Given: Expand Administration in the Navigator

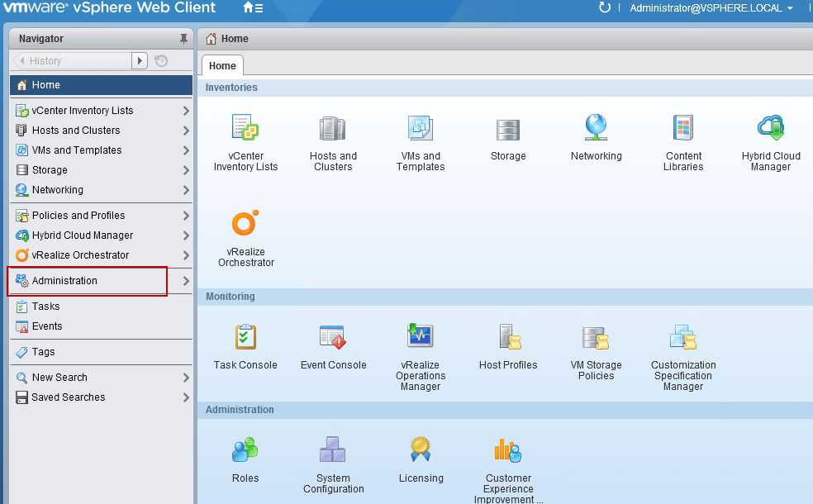Looking at the screenshot, I should pyautogui.click(x=186, y=281).
